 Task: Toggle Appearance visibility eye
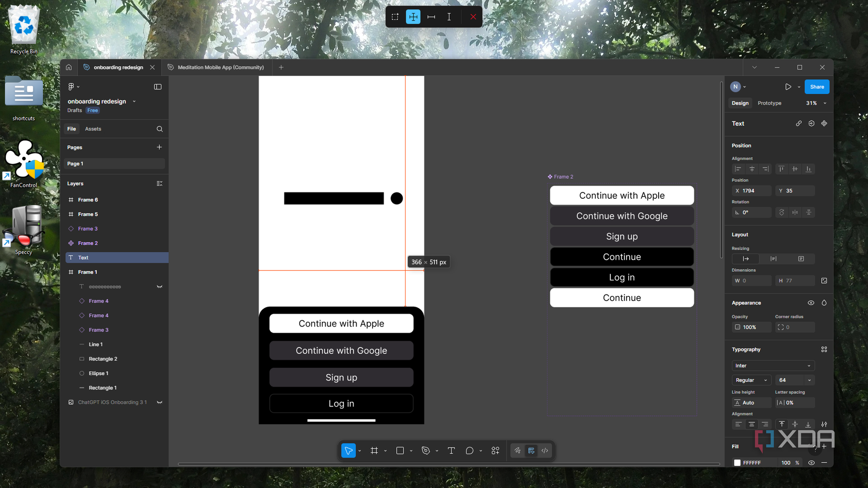(x=811, y=303)
